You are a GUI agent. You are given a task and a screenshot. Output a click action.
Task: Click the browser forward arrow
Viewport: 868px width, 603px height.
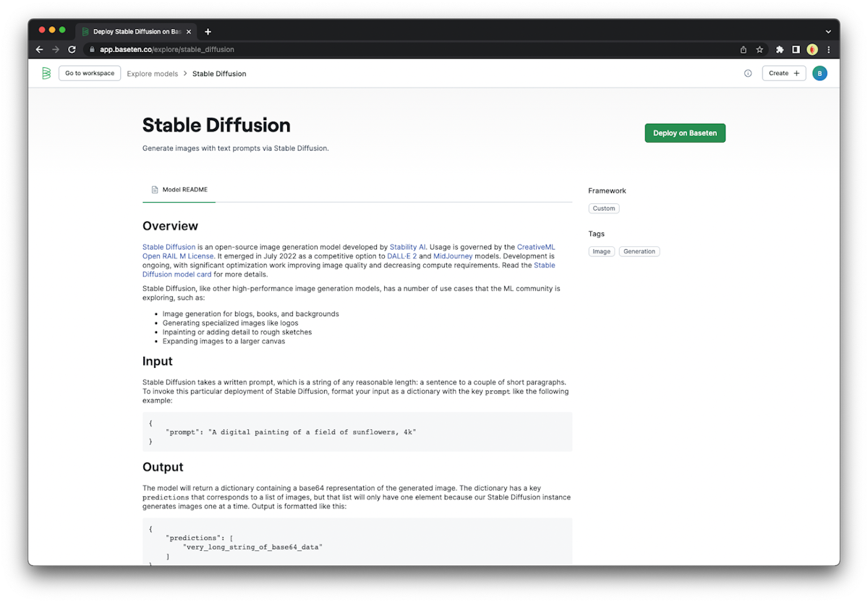pos(56,50)
